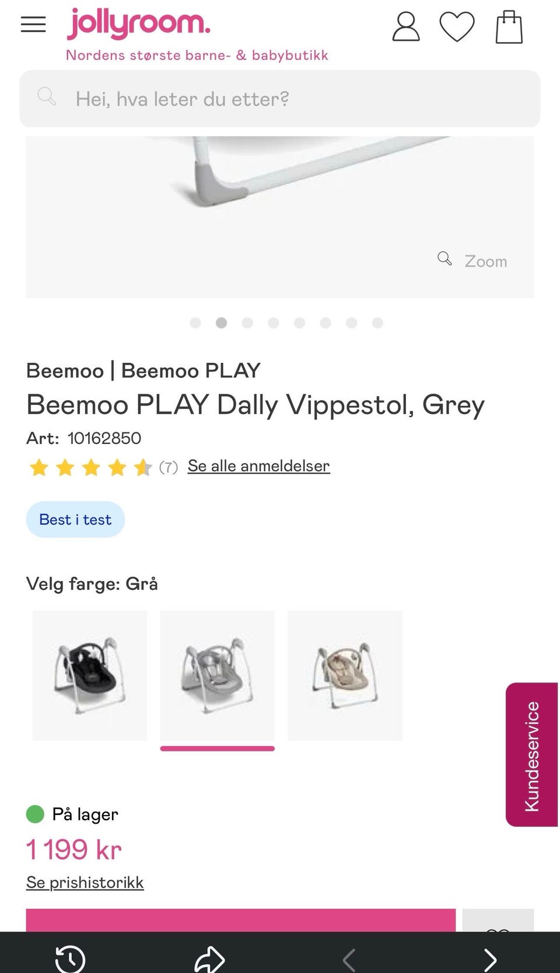The image size is (560, 973).
Task: Open the wishlist heart icon
Action: (x=457, y=27)
